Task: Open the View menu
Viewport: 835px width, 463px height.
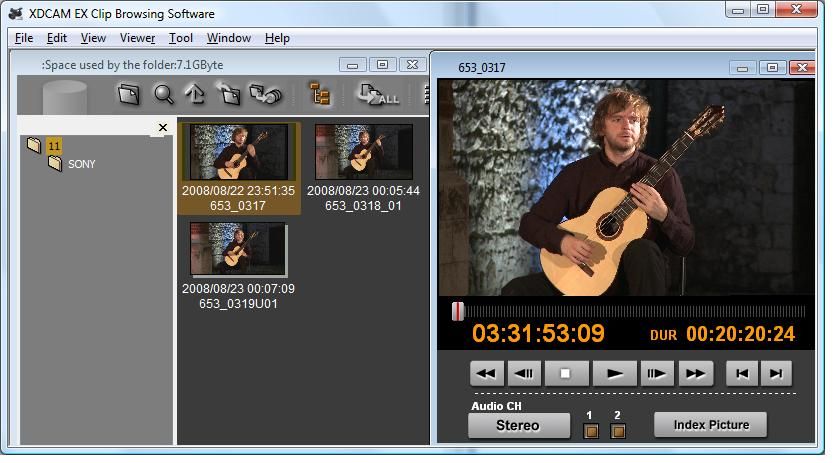Action: coord(93,38)
